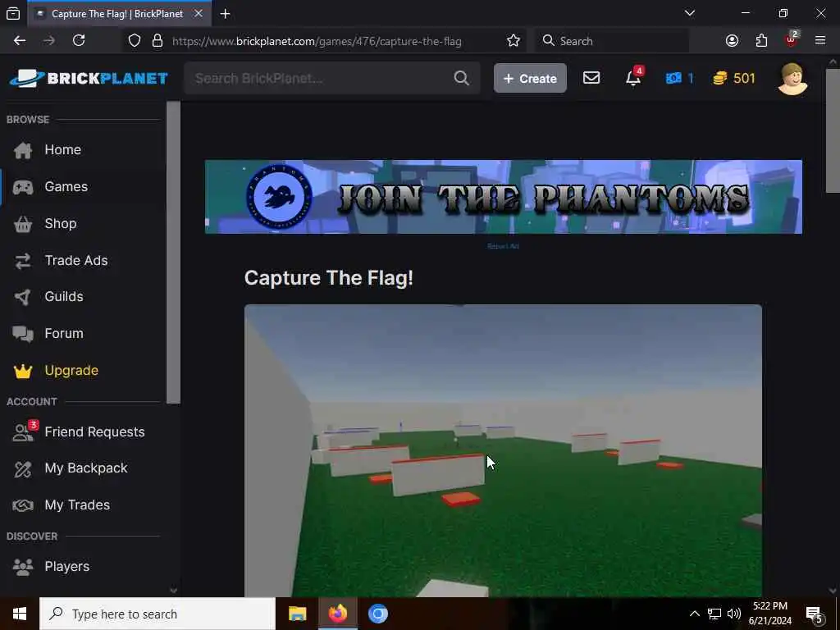Screen dimensions: 840x630
Task: Click sidebar scroll-down arrow at bottom
Action: click(x=173, y=591)
